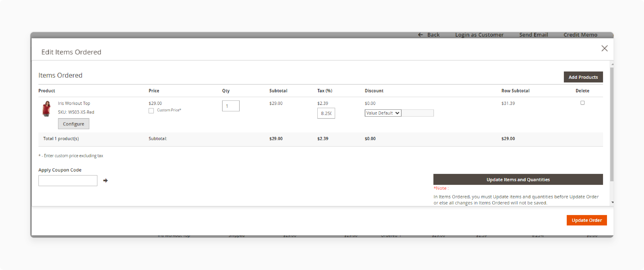Click the scrollbar down arrow
This screenshot has width=644, height=270.
pyautogui.click(x=612, y=202)
